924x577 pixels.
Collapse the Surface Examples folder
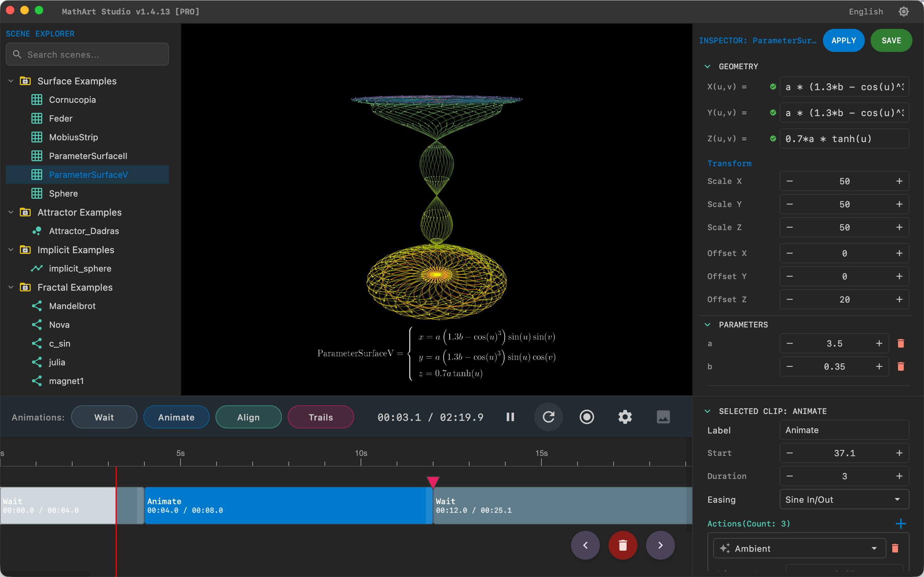pos(10,80)
